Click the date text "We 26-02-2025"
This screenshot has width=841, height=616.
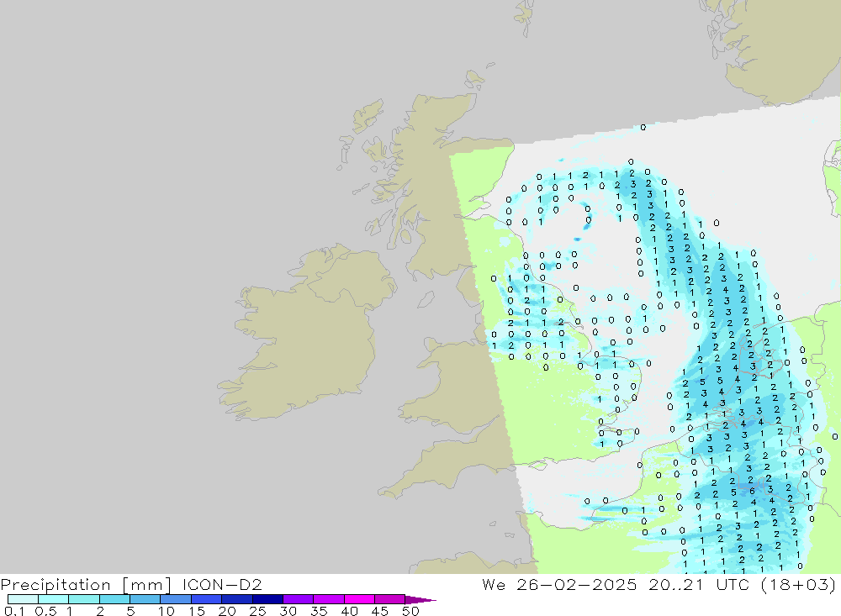(559, 584)
